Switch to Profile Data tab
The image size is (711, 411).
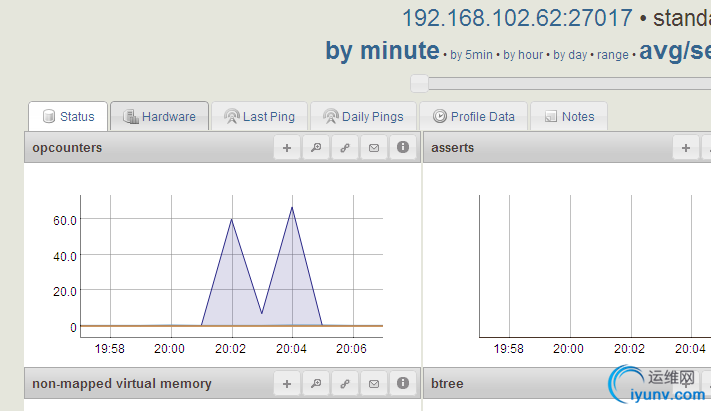[473, 117]
